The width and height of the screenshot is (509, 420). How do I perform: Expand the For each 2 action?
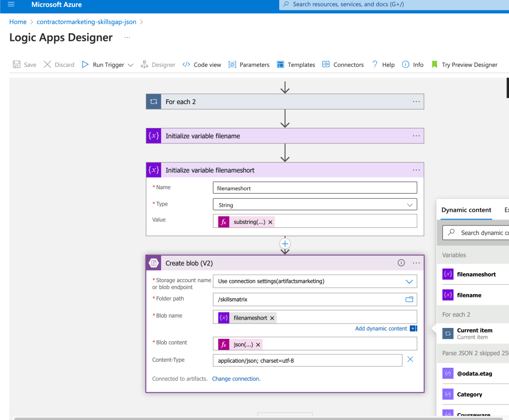[285, 102]
